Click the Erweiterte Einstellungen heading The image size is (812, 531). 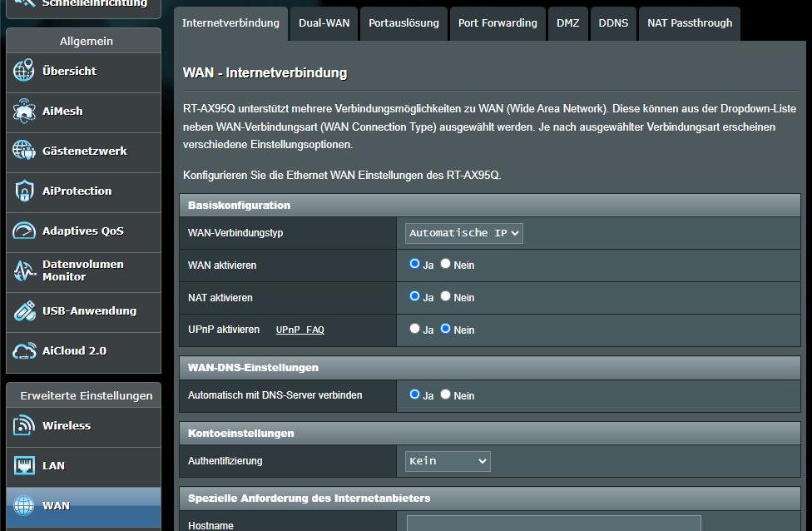[87, 395]
